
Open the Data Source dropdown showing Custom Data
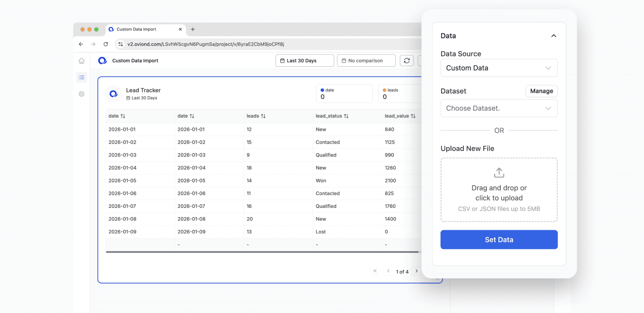pyautogui.click(x=499, y=68)
